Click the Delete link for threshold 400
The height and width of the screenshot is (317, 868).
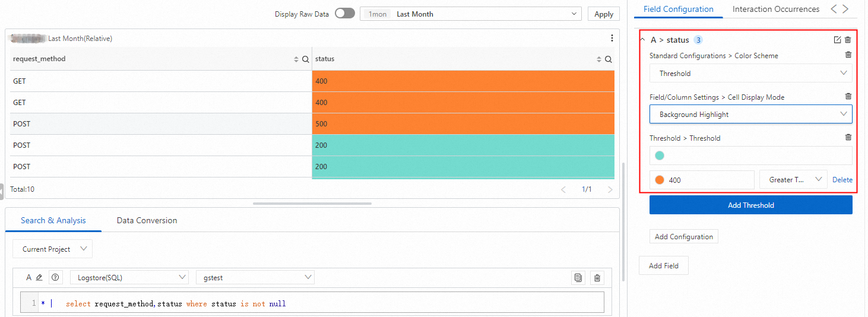coord(842,180)
